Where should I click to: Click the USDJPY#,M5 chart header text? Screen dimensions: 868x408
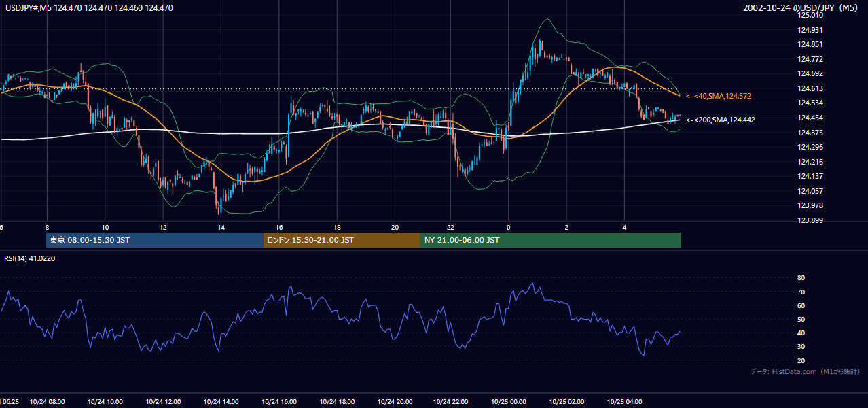click(89, 8)
